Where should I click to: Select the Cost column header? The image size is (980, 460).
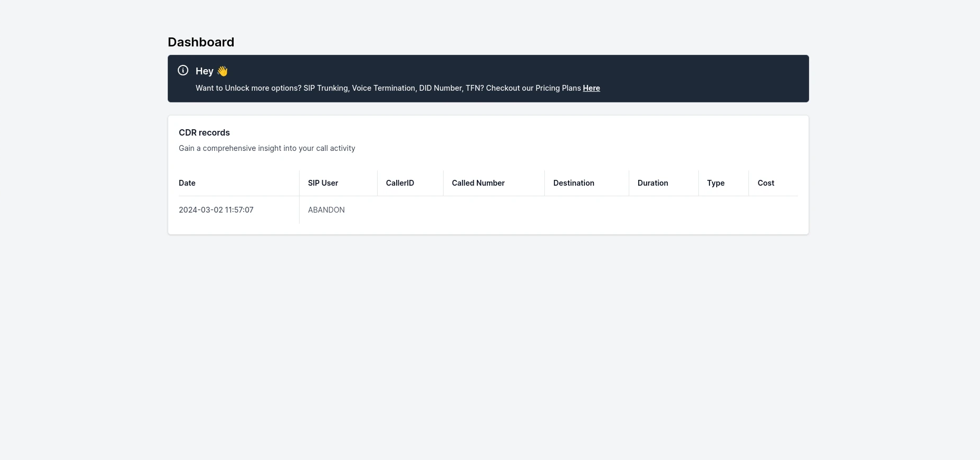pyautogui.click(x=766, y=183)
